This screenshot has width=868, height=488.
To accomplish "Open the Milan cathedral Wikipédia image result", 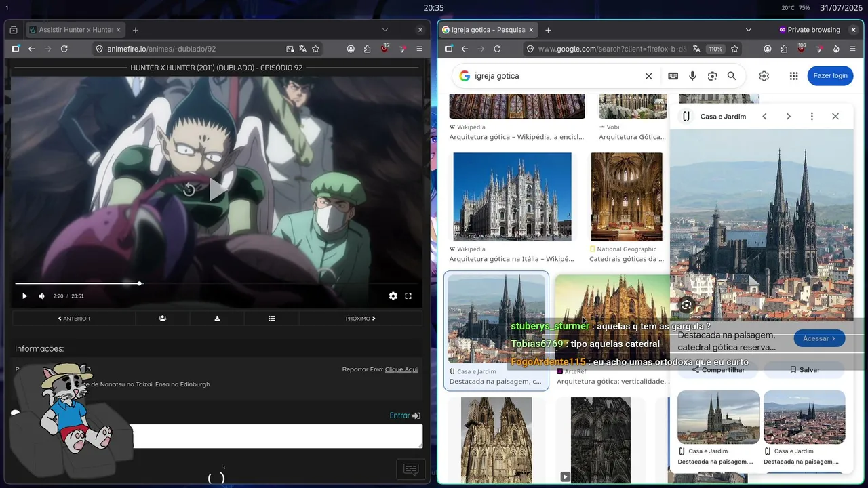I will pos(512,197).
